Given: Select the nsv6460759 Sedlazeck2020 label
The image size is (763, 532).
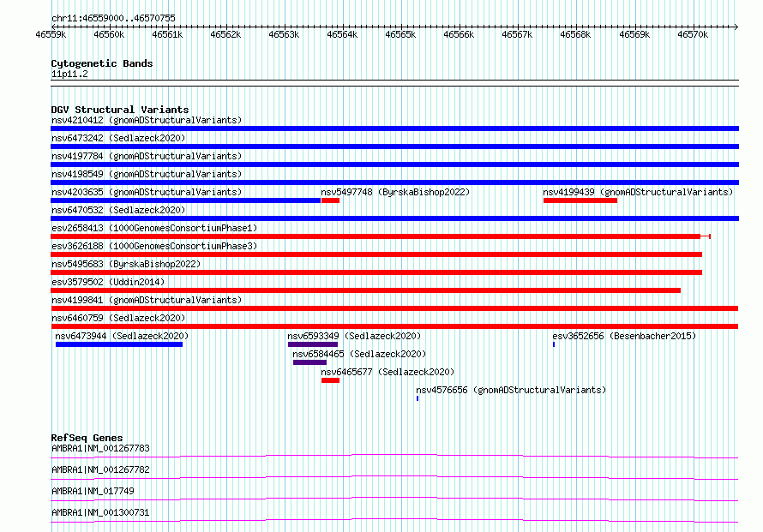Looking at the screenshot, I should pyautogui.click(x=118, y=318).
